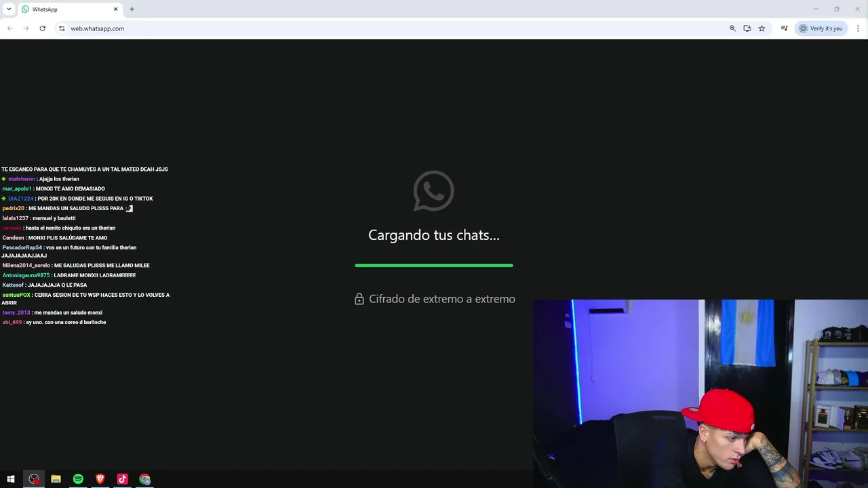Screen dimensions: 868x488
Task: Click tomy_2013's saludo message
Action: [52, 312]
